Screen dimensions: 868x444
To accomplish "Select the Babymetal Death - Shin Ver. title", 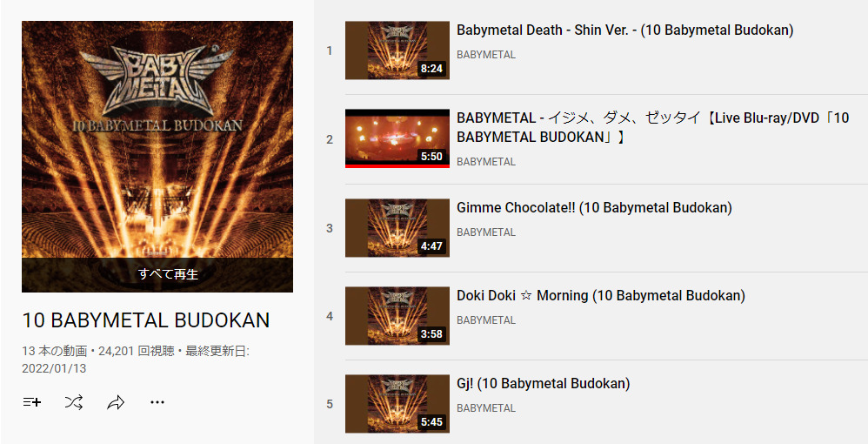I will (625, 30).
